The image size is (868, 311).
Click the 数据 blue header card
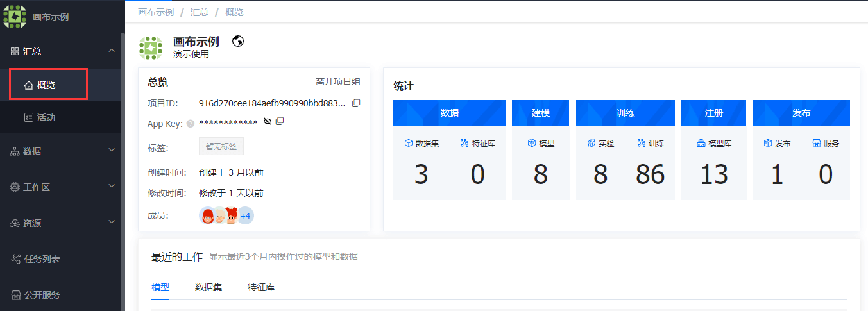tap(449, 112)
